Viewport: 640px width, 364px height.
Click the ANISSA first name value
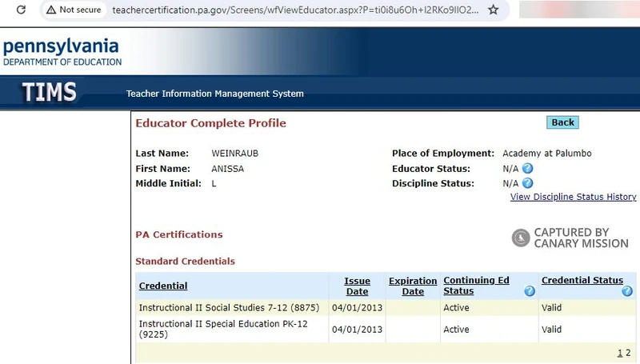[x=228, y=169]
